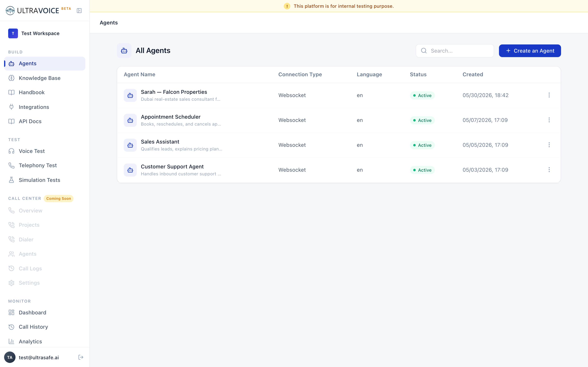Open the Customer Support Agent name link
This screenshot has width=588, height=367.
coord(172,167)
